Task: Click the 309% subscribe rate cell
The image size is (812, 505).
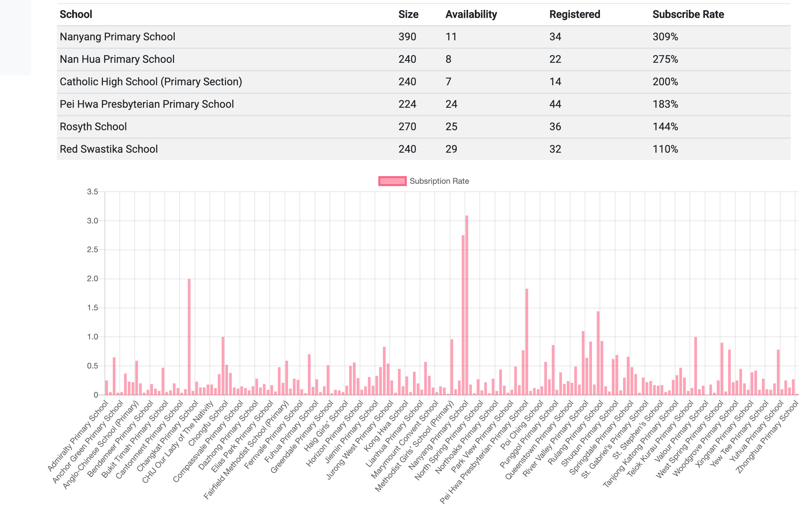Action: 665,37
